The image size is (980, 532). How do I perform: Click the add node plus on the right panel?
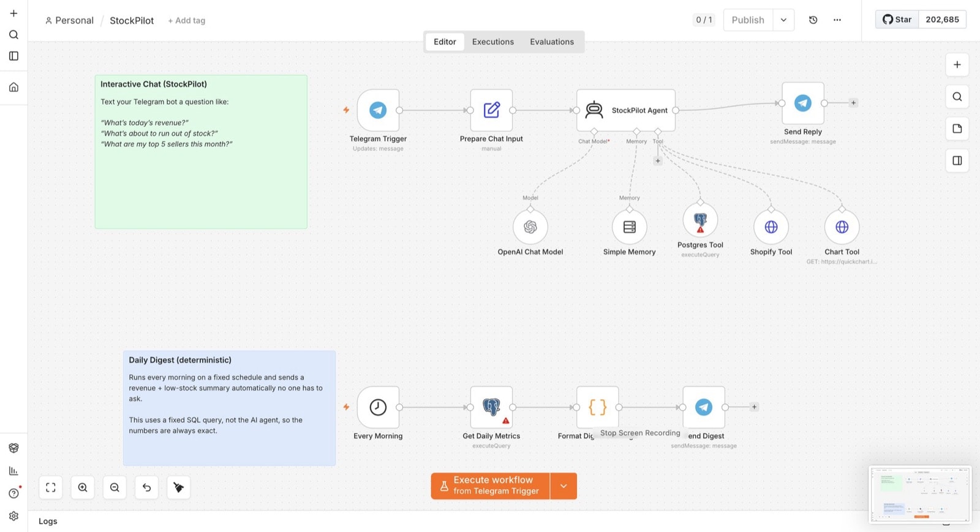pyautogui.click(x=957, y=64)
